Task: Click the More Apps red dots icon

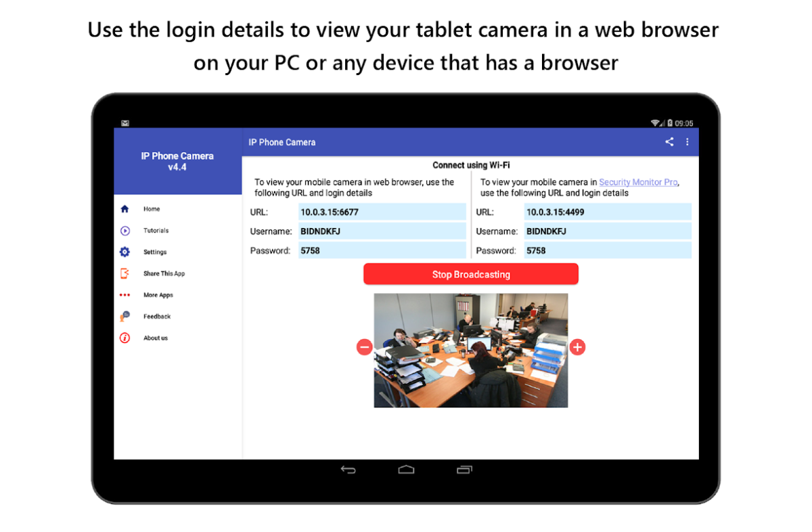Action: point(125,295)
